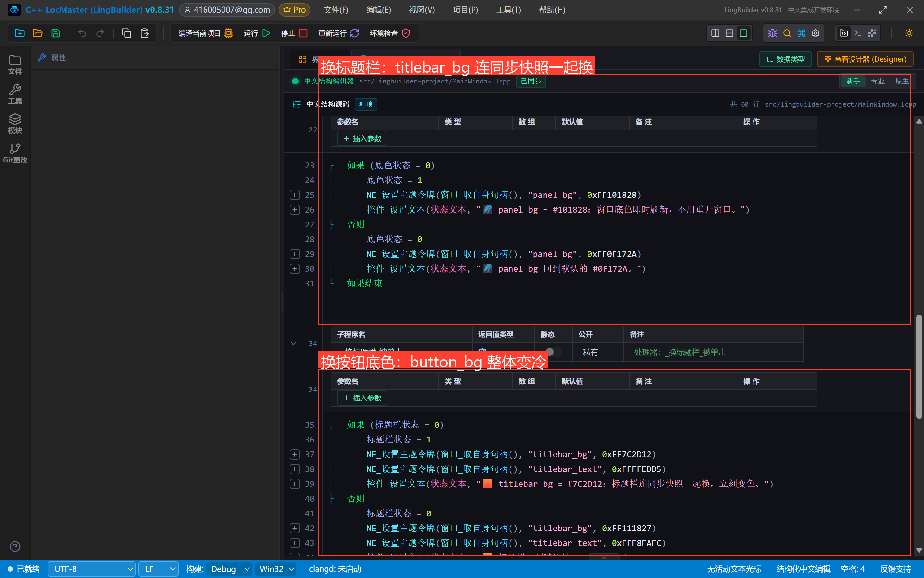Save the file with the green save icon

pos(56,33)
